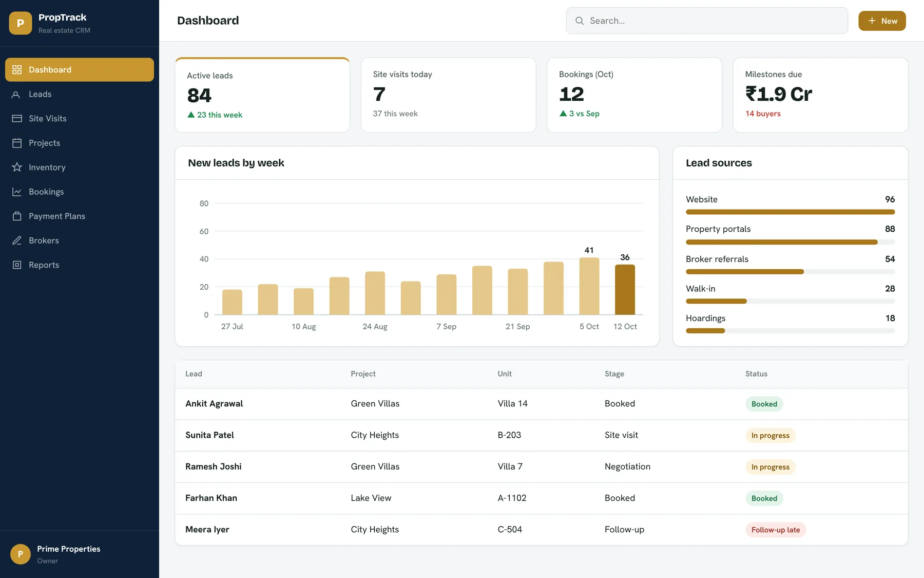The width and height of the screenshot is (924, 578).
Task: Focus the Search input field
Action: pos(707,21)
